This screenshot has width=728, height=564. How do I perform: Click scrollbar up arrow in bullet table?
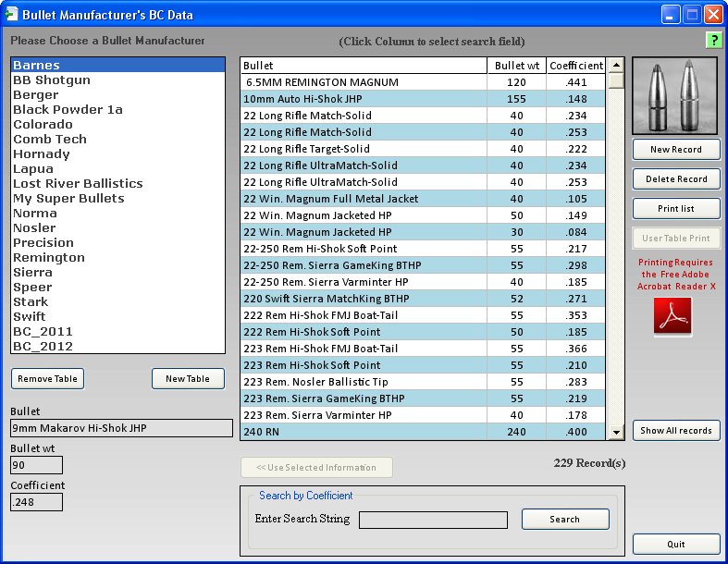coord(616,65)
